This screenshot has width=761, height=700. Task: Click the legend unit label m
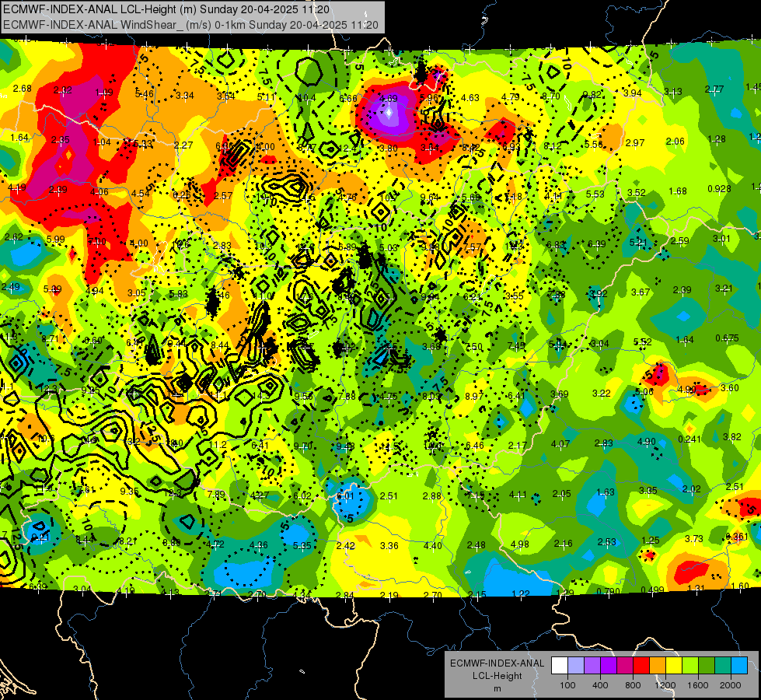pyautogui.click(x=497, y=688)
